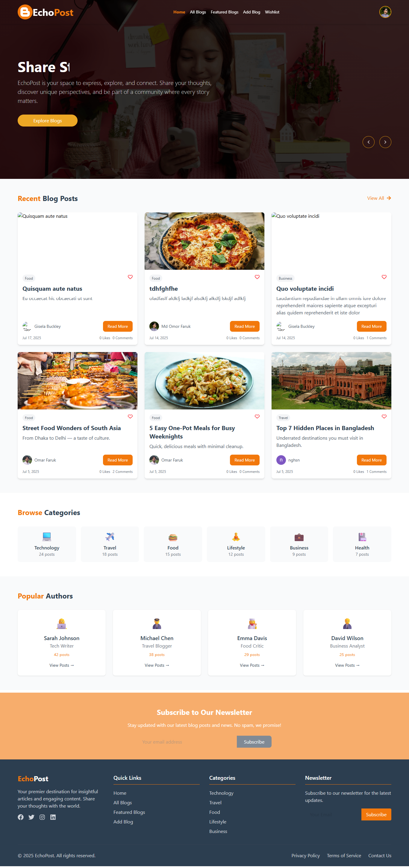
Task: Open Facebook icon in footer
Action: tap(21, 817)
